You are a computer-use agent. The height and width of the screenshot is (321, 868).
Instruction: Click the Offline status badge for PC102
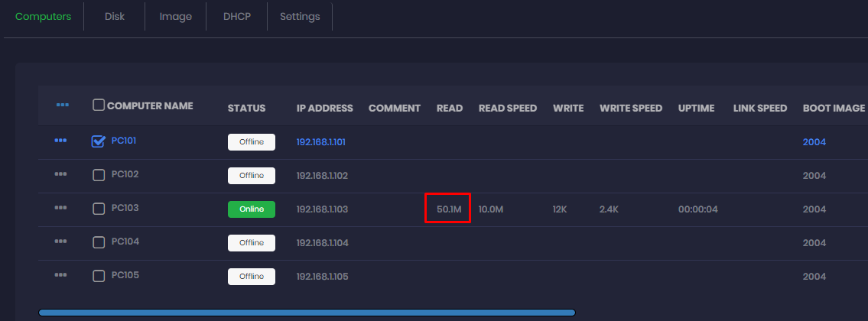point(251,175)
